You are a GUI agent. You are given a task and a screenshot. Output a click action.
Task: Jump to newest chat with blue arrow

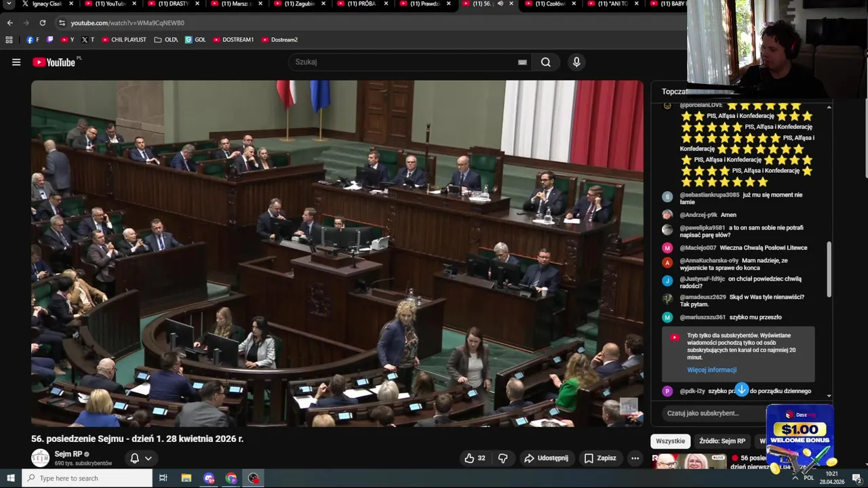pos(742,390)
